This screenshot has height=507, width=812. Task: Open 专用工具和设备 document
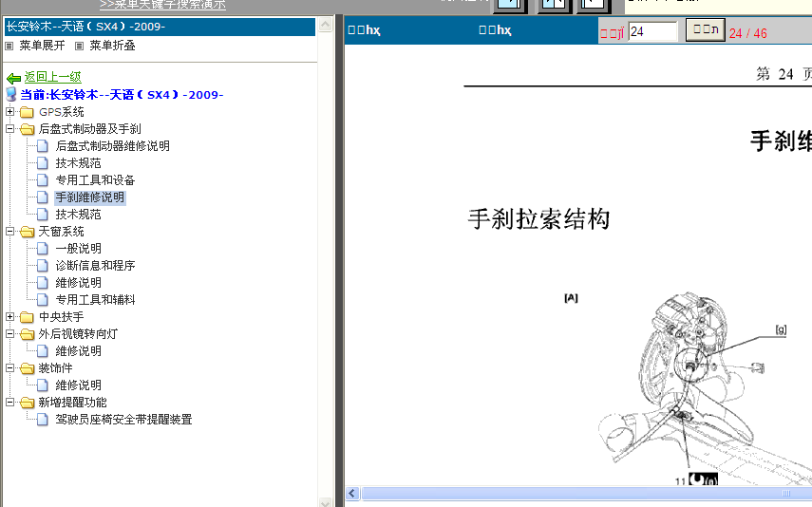coord(95,180)
